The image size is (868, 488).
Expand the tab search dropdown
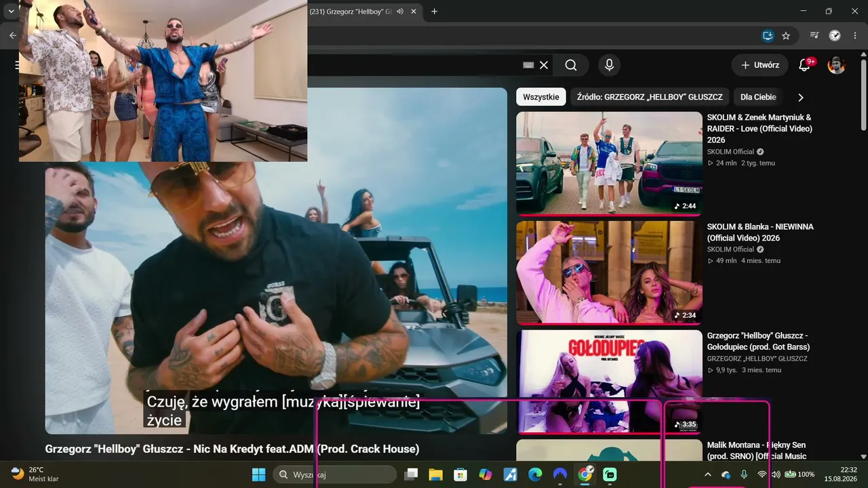tap(11, 12)
